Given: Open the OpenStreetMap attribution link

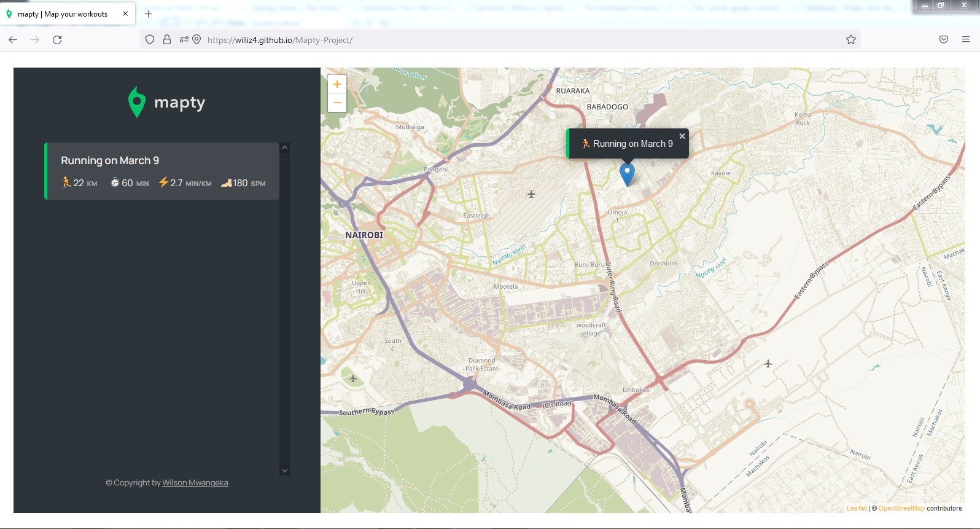Looking at the screenshot, I should click(901, 508).
